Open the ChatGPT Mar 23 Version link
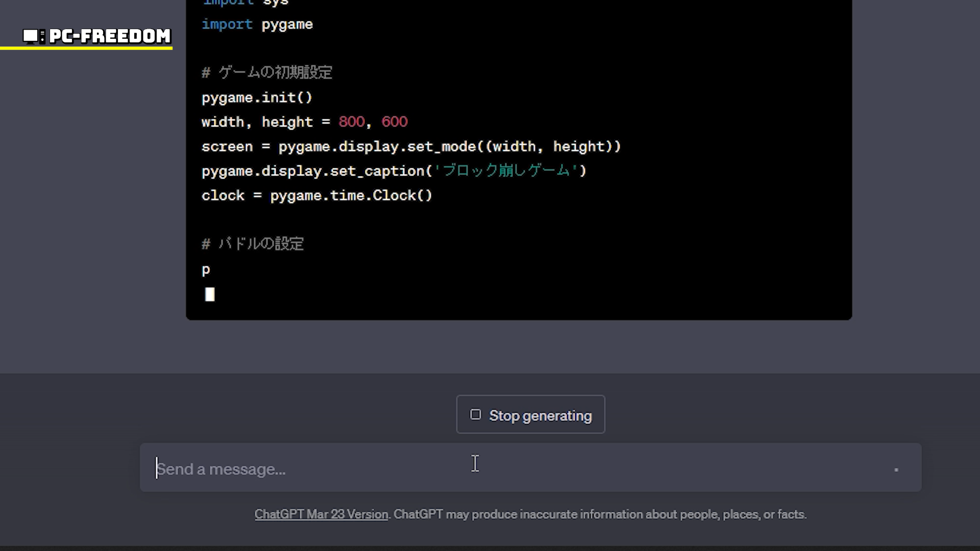This screenshot has height=551, width=980. tap(321, 514)
